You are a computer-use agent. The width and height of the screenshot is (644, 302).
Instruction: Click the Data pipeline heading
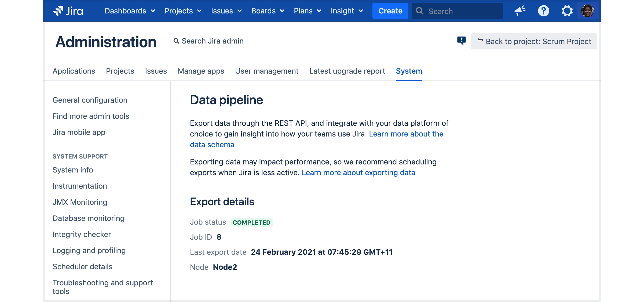[226, 100]
